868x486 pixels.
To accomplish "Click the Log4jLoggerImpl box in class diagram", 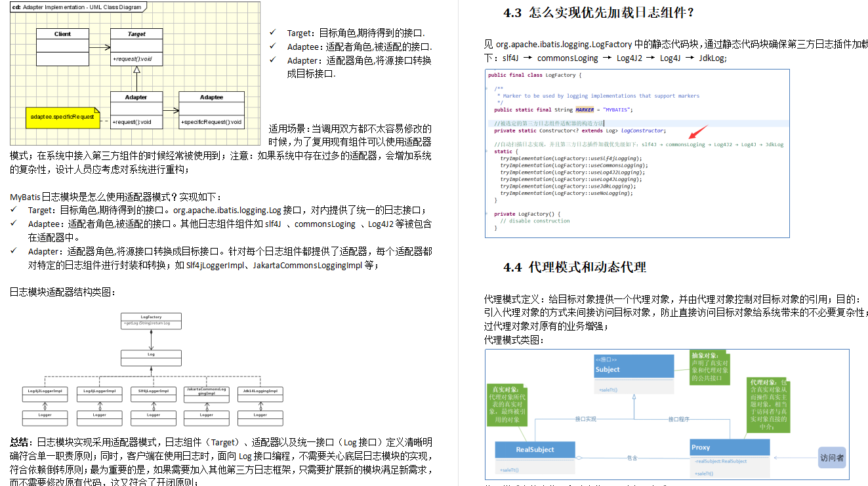I will click(x=99, y=393).
